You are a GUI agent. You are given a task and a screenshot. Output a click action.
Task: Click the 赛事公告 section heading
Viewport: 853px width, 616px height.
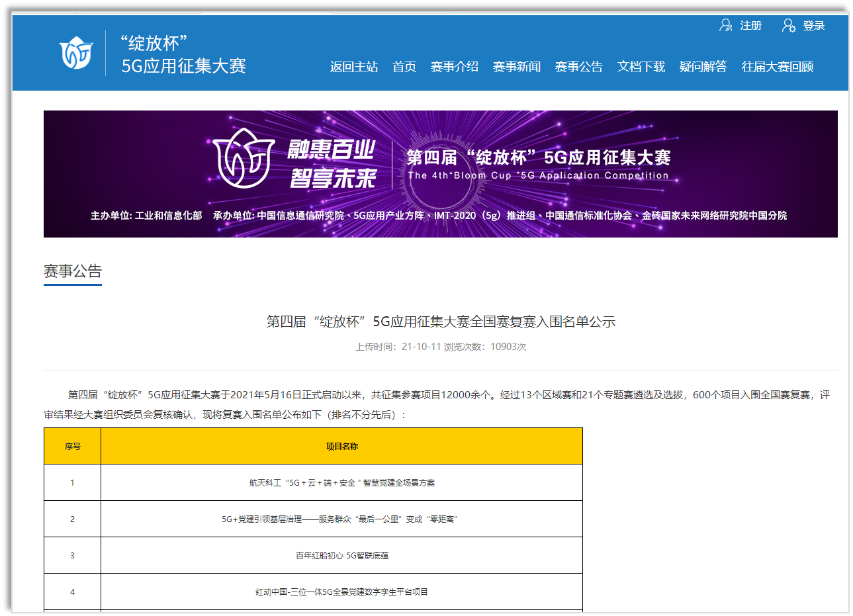pos(73,271)
